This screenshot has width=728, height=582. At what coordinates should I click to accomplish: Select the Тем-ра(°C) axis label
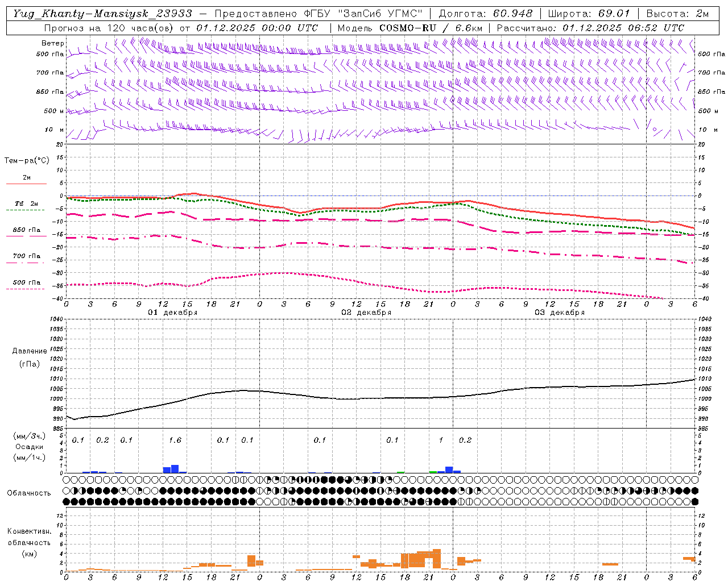coord(27,161)
